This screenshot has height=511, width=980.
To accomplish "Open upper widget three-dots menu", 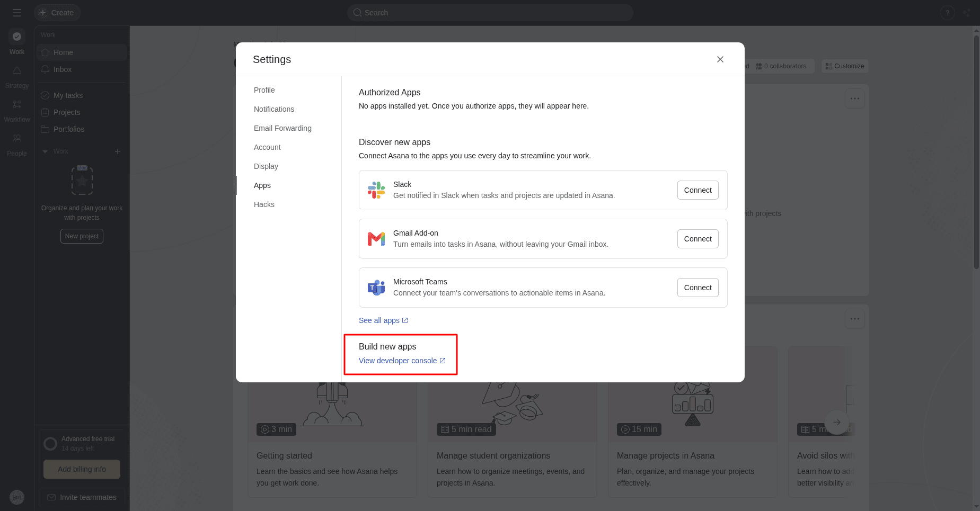I will coord(855,98).
